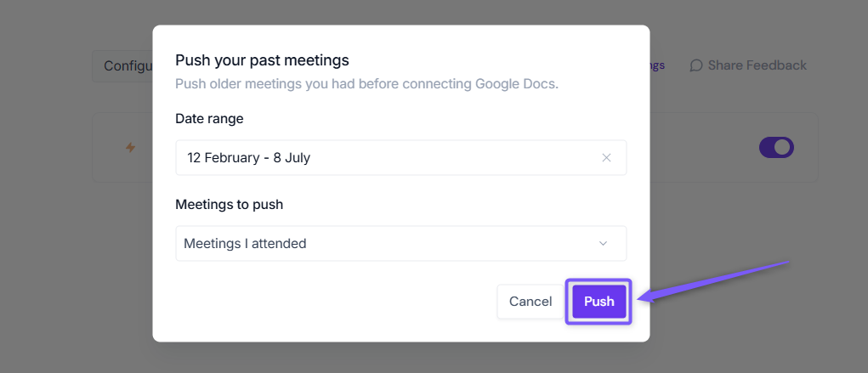Click the Date range label
Image resolution: width=868 pixels, height=373 pixels.
pos(209,118)
